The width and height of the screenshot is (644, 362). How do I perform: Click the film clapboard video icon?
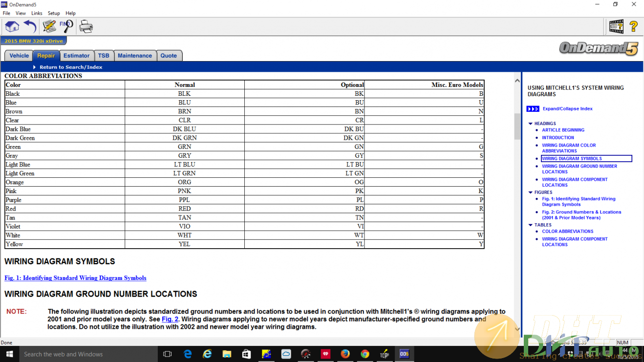[x=616, y=26]
